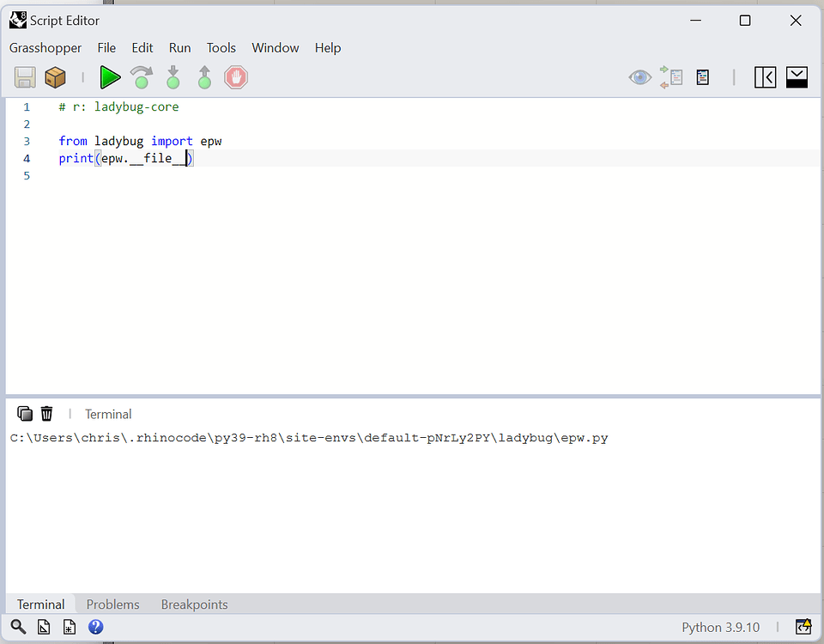
Task: Open the Run menu
Action: point(179,48)
